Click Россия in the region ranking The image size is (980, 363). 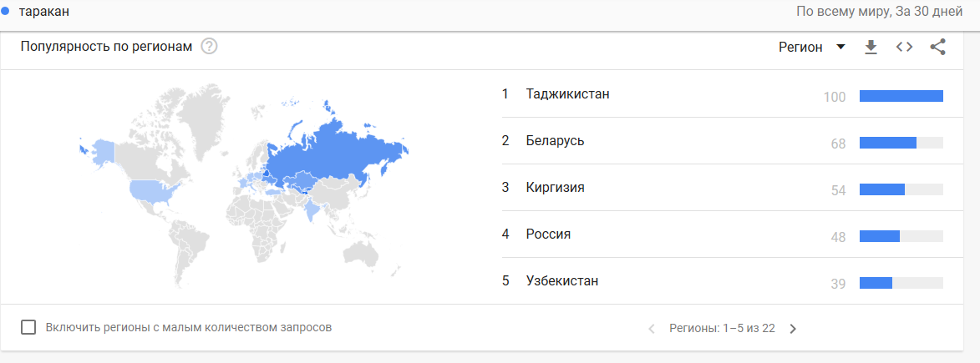(548, 234)
